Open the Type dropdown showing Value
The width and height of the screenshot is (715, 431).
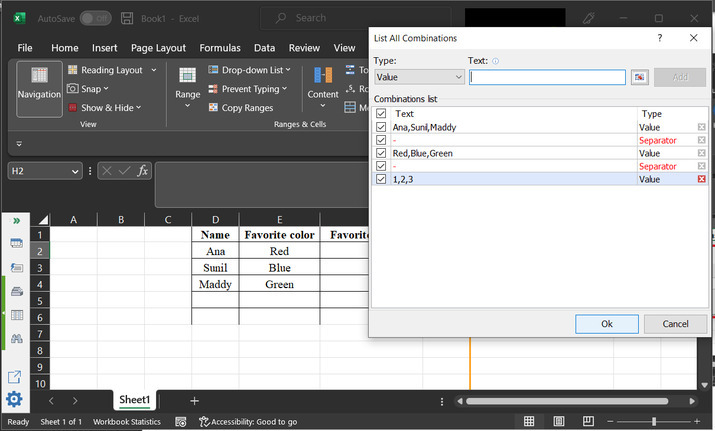tap(418, 77)
